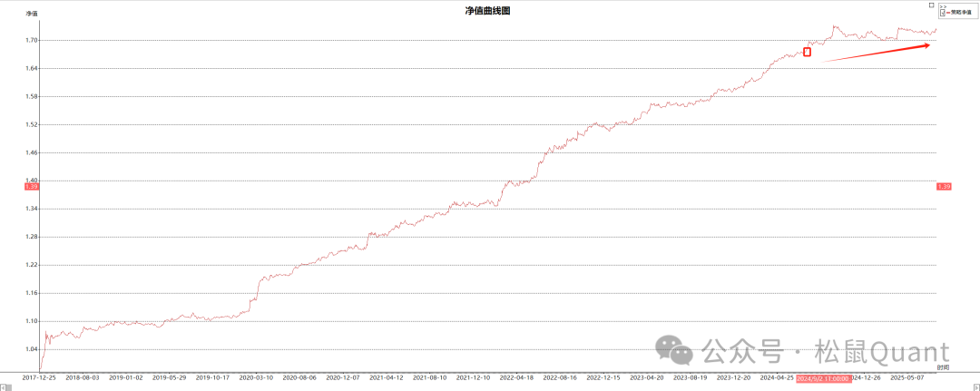980x391 pixels.
Task: Click the maximize chart square icon
Action: tap(931, 5)
